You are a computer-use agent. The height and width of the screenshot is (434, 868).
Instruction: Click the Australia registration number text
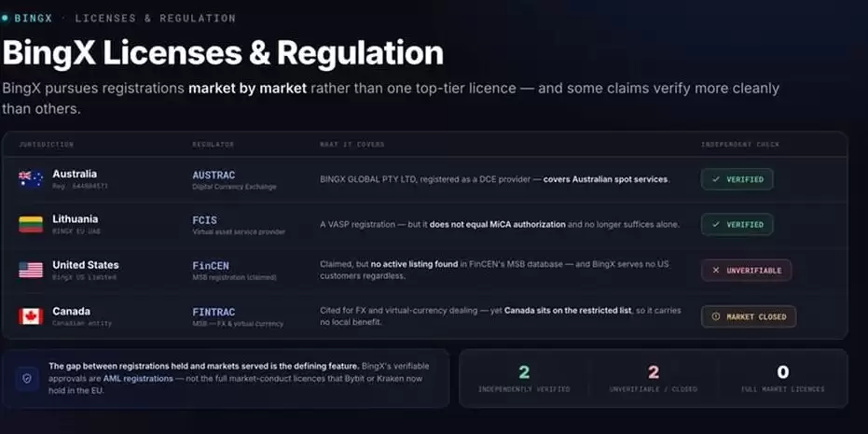[80, 187]
